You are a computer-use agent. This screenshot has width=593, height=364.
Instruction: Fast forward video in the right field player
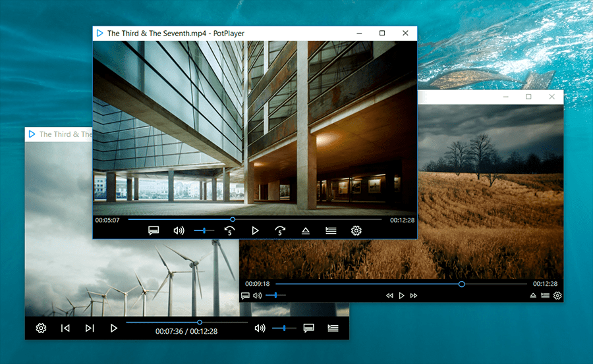point(414,296)
